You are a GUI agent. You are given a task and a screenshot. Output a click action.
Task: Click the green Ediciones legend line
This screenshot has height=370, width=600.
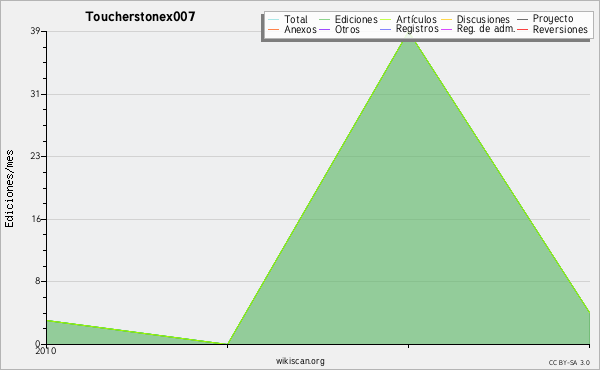[324, 19]
